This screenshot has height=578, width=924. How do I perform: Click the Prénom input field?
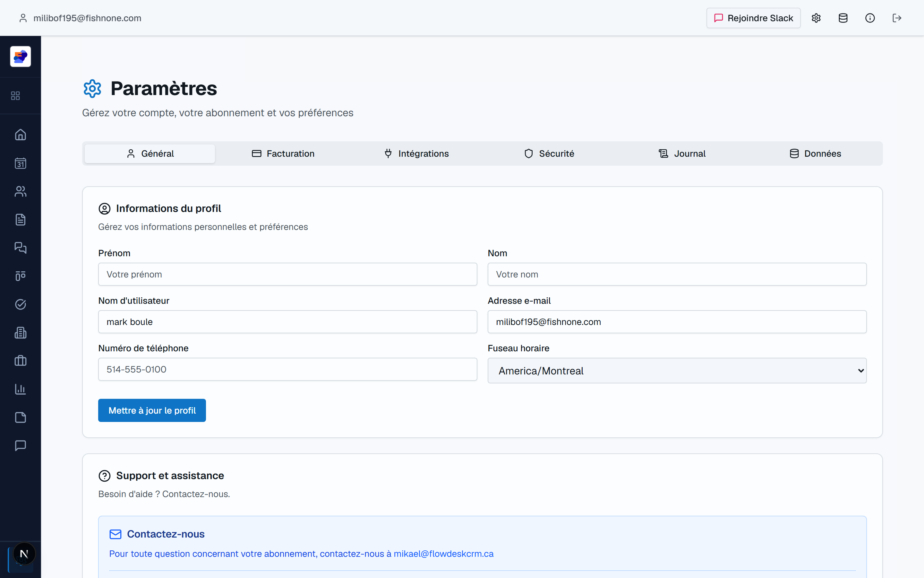[x=287, y=274]
